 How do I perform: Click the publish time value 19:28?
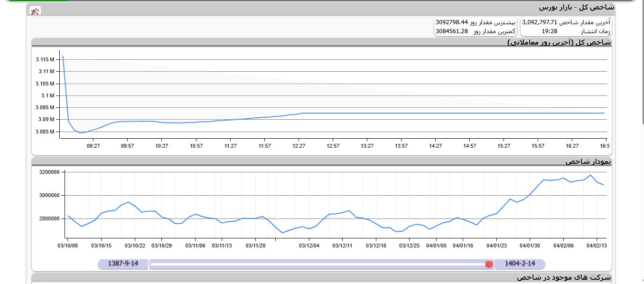pos(550,31)
